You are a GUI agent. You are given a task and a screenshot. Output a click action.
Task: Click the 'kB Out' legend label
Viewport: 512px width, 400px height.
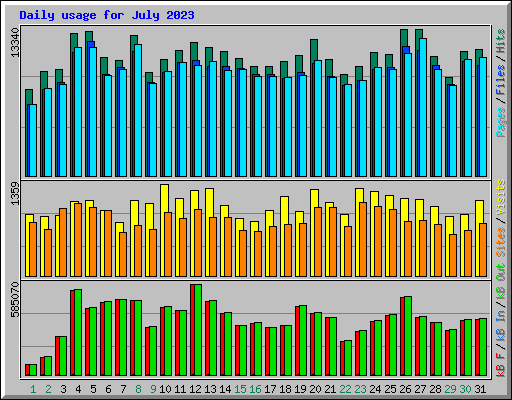501,282
